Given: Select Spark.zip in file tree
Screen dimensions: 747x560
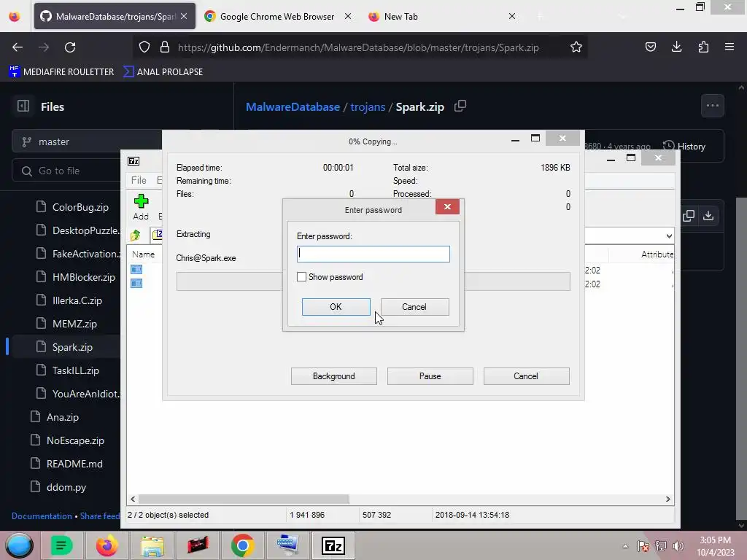Looking at the screenshot, I should 72,347.
